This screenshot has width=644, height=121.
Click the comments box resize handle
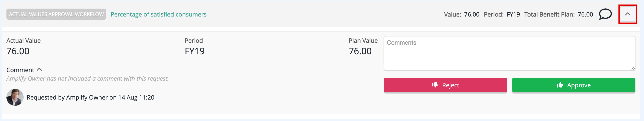click(x=633, y=68)
